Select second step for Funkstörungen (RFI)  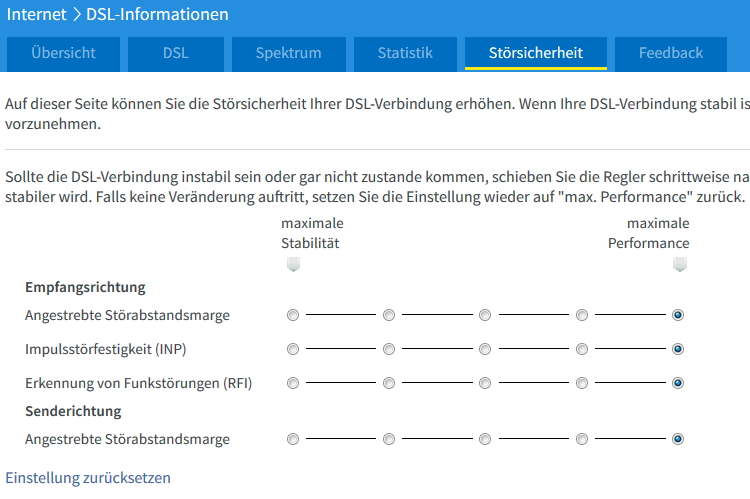[389, 383]
